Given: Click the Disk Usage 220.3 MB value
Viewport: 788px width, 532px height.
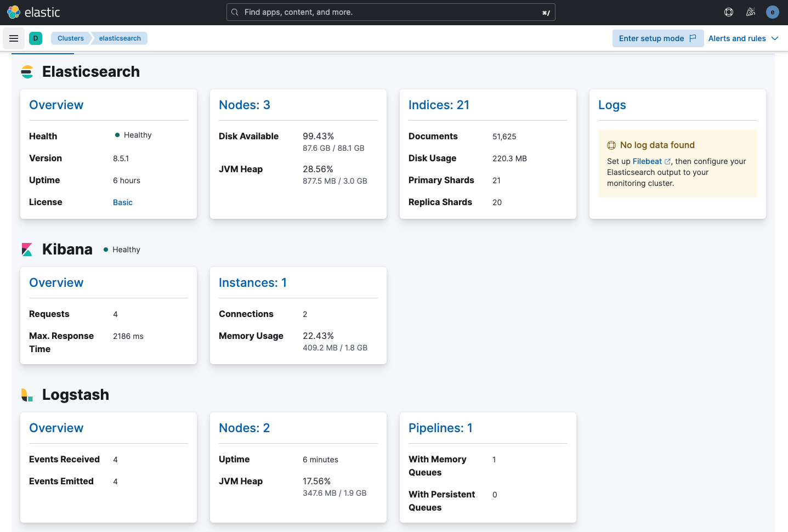Looking at the screenshot, I should [509, 159].
